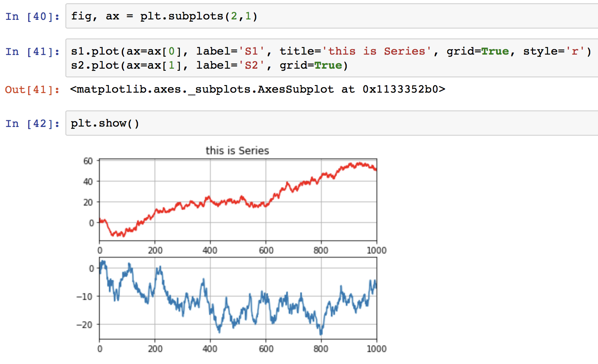Image resolution: width=598 pixels, height=364 pixels.
Task: Select the In [40]: prompt label
Action: [x=33, y=17]
